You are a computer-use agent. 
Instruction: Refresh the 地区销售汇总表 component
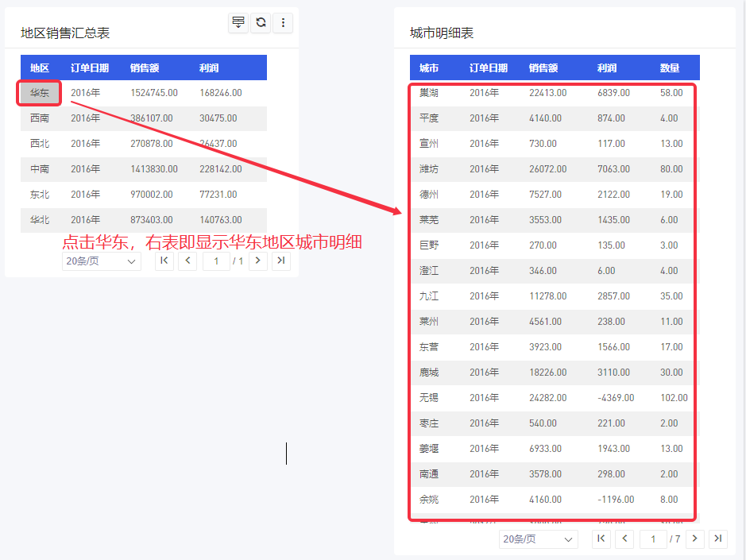point(261,23)
